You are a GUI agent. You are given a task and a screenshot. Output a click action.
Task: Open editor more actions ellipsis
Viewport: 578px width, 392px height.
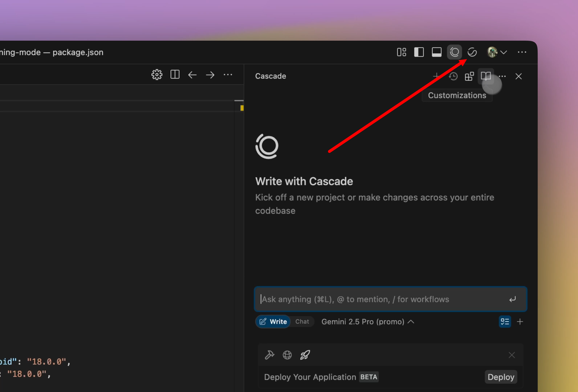click(x=228, y=75)
